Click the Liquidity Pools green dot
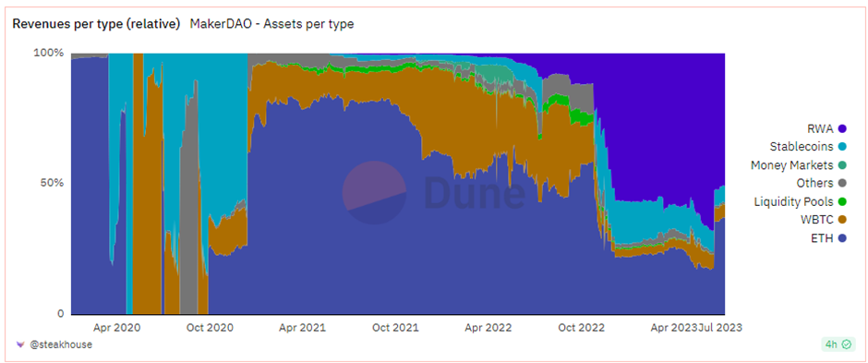Screen dimensions: 868x363 (x=842, y=201)
